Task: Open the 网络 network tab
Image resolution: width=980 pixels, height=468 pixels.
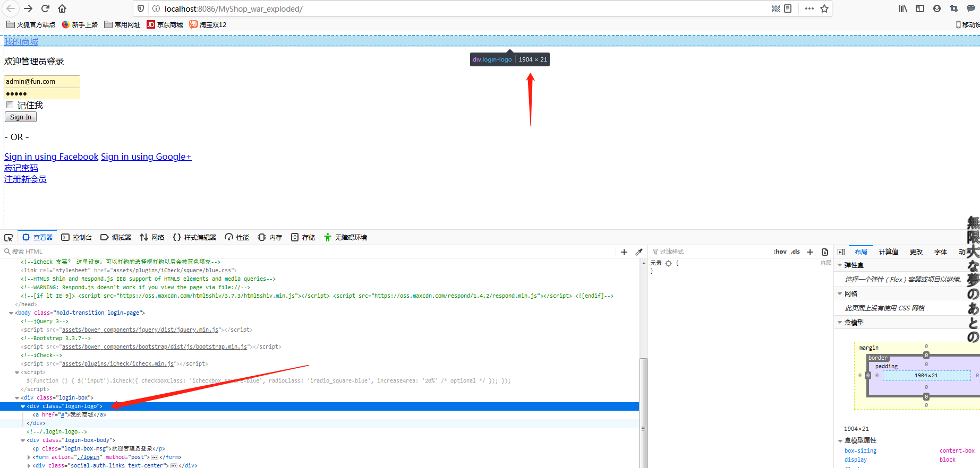Action: click(152, 237)
